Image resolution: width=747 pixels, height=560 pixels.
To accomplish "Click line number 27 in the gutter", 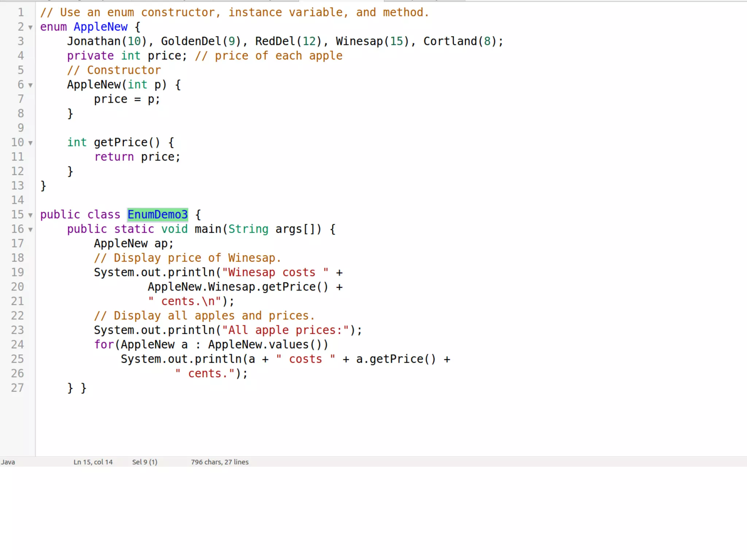I will [x=17, y=388].
